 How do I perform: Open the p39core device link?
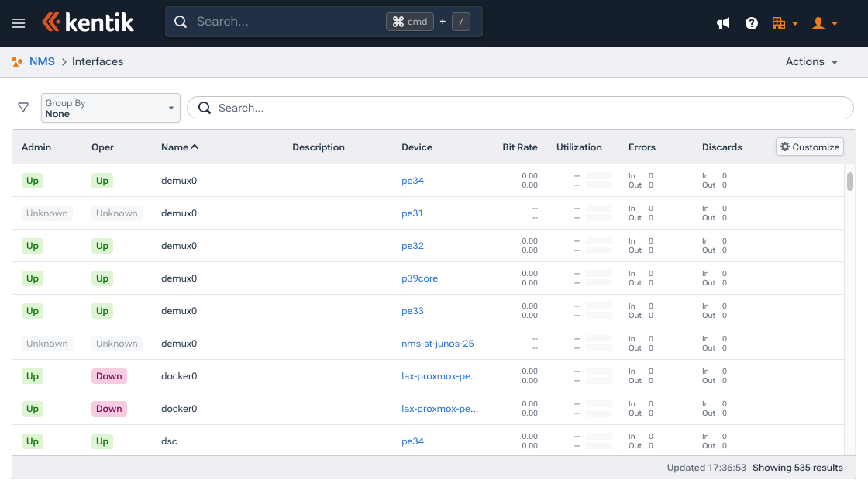[x=419, y=278]
